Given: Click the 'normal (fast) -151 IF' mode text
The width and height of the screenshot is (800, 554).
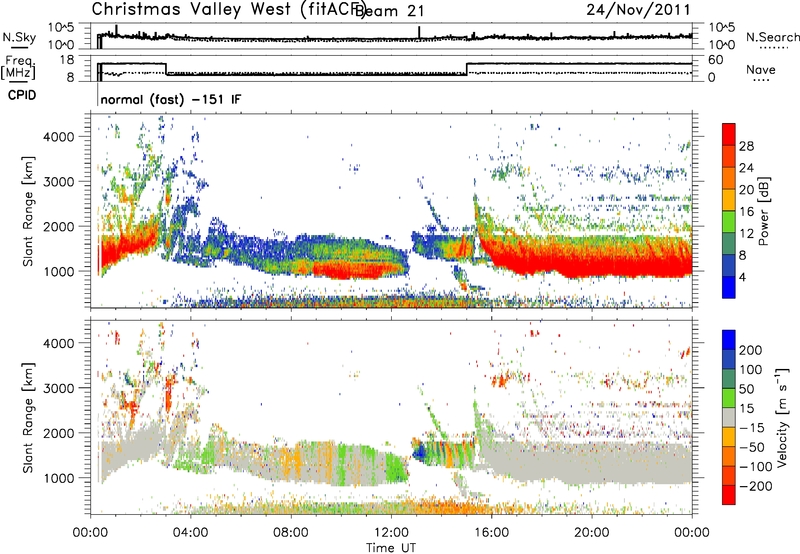Looking at the screenshot, I should tap(170, 99).
